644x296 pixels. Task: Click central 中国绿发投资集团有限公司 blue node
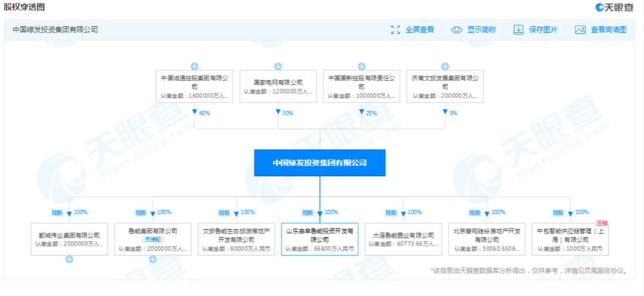[x=320, y=163]
